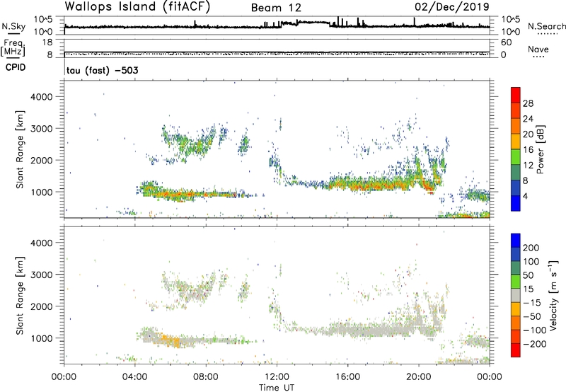Click the '10^5' left noise axis label
The image size is (566, 392).
[x=43, y=20]
